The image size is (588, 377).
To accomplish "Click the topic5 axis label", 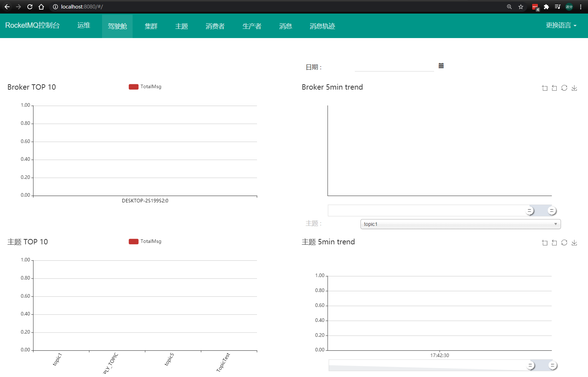I will point(169,359).
